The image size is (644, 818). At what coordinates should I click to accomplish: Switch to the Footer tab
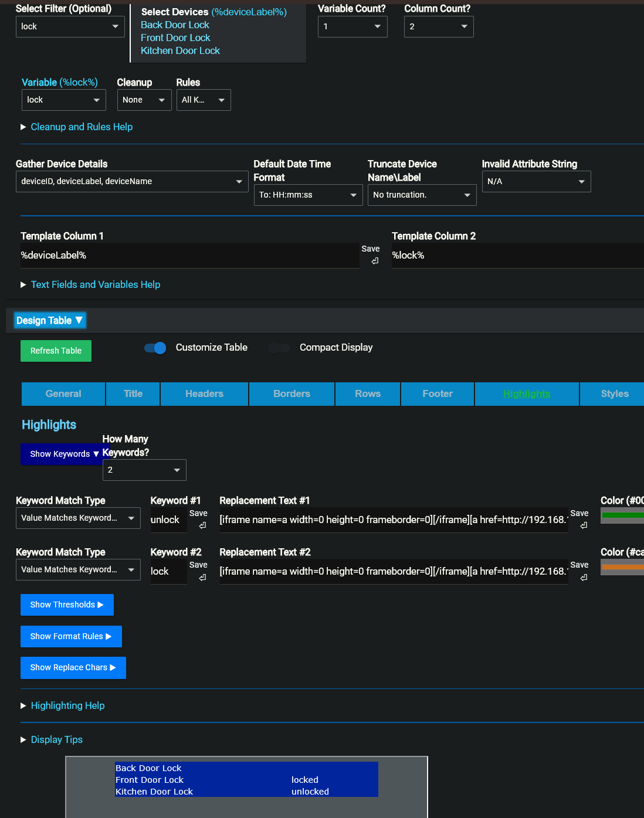pos(437,394)
